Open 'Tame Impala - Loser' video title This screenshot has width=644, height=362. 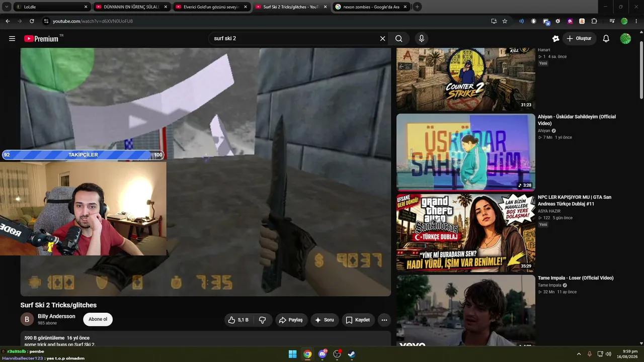click(576, 278)
